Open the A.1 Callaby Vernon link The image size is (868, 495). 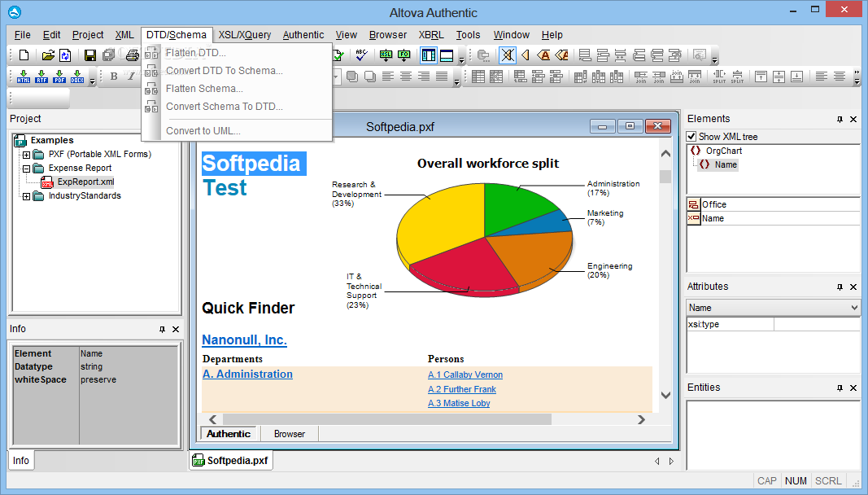[465, 375]
